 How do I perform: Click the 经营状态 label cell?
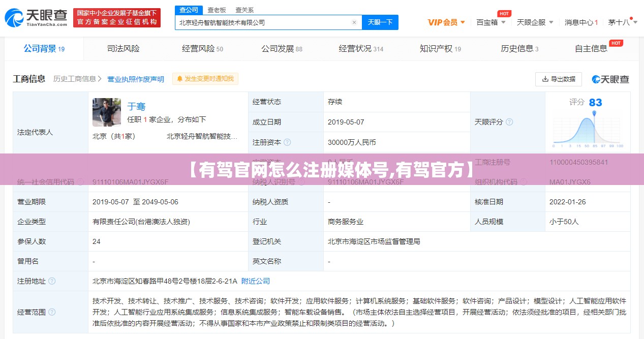coord(286,102)
